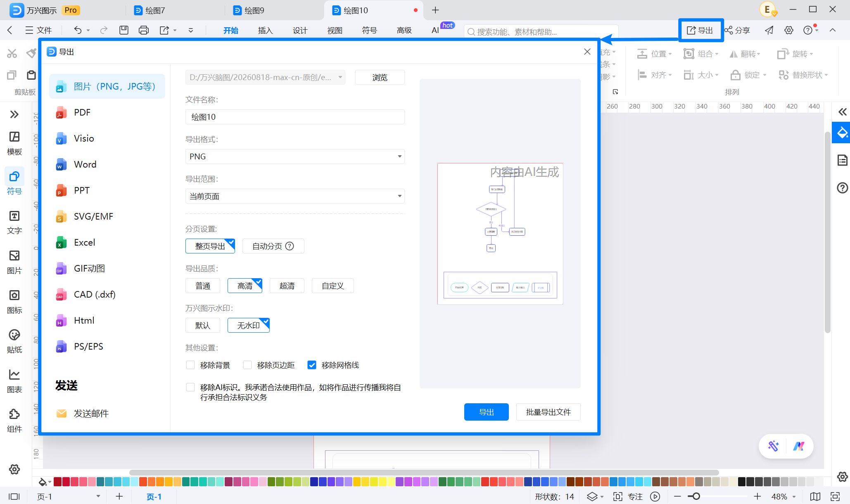
Task: Click the zoom slider handle
Action: point(696,497)
